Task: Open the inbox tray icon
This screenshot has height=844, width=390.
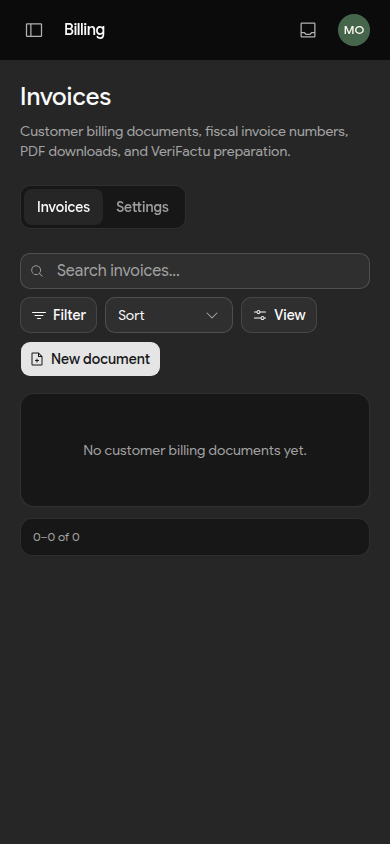Action: [x=308, y=30]
